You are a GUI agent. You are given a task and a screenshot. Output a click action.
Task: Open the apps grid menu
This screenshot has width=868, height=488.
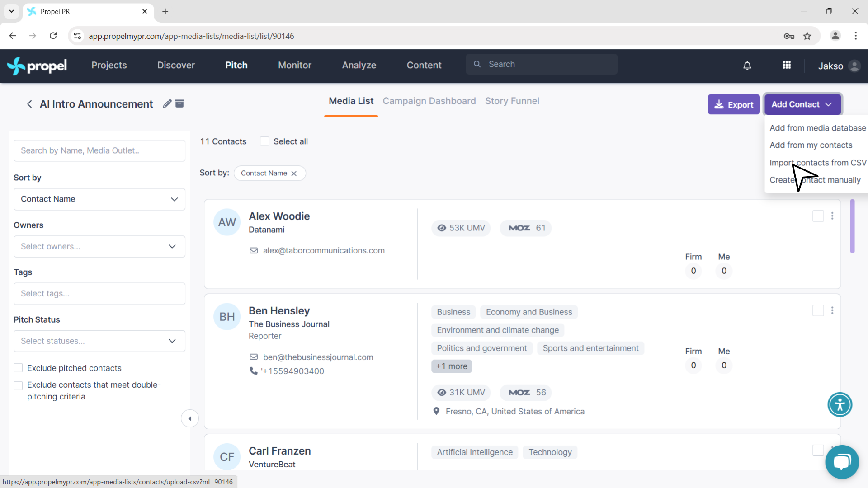tap(787, 65)
